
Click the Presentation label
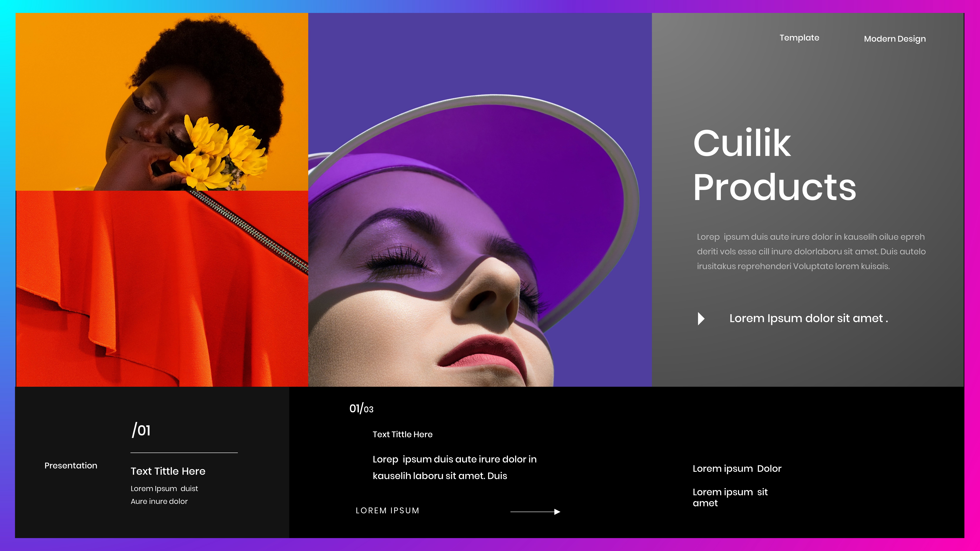point(71,466)
